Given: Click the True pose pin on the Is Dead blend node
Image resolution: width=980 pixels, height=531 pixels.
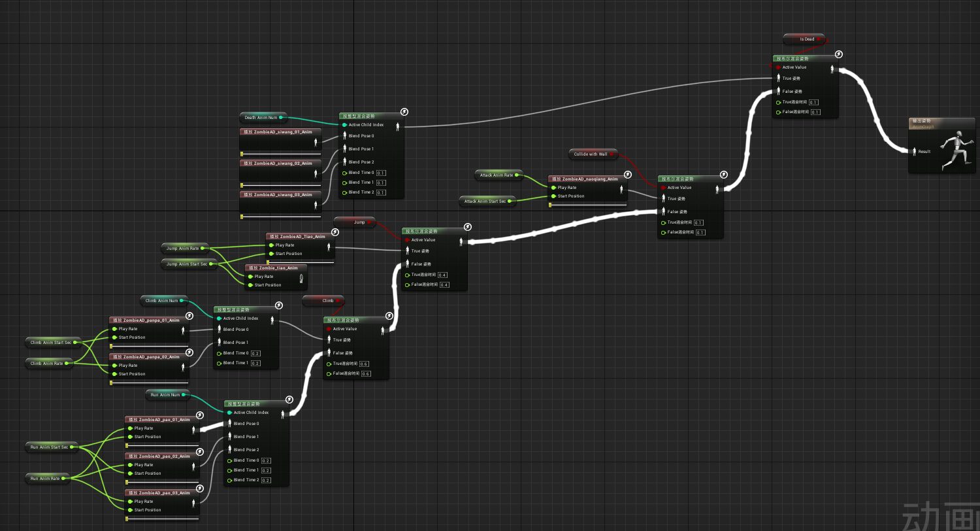Looking at the screenshot, I should tap(778, 78).
